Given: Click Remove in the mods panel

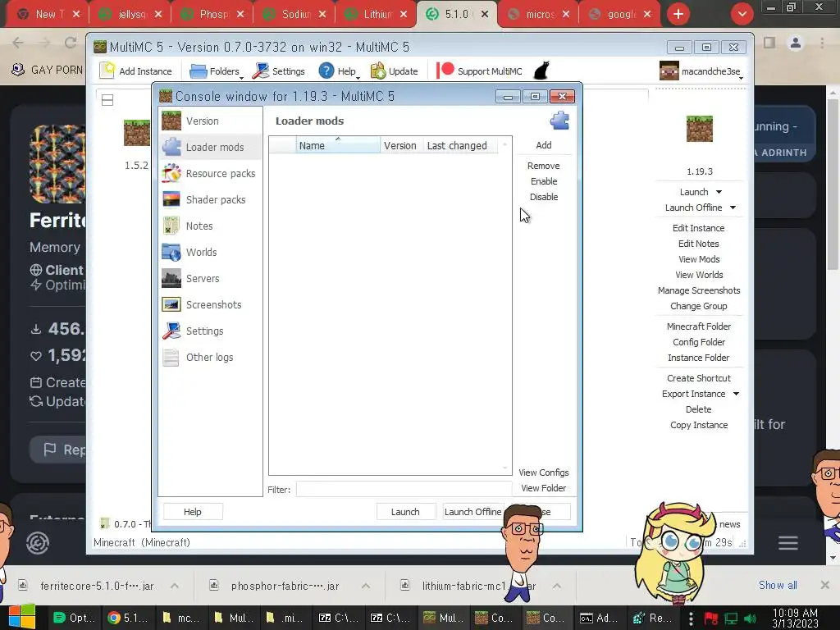Looking at the screenshot, I should point(544,166).
